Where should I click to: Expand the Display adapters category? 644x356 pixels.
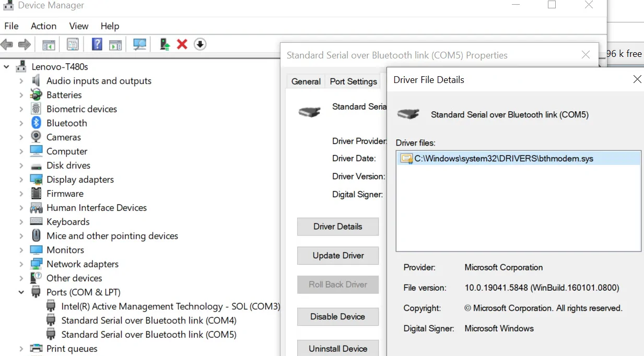(x=21, y=180)
